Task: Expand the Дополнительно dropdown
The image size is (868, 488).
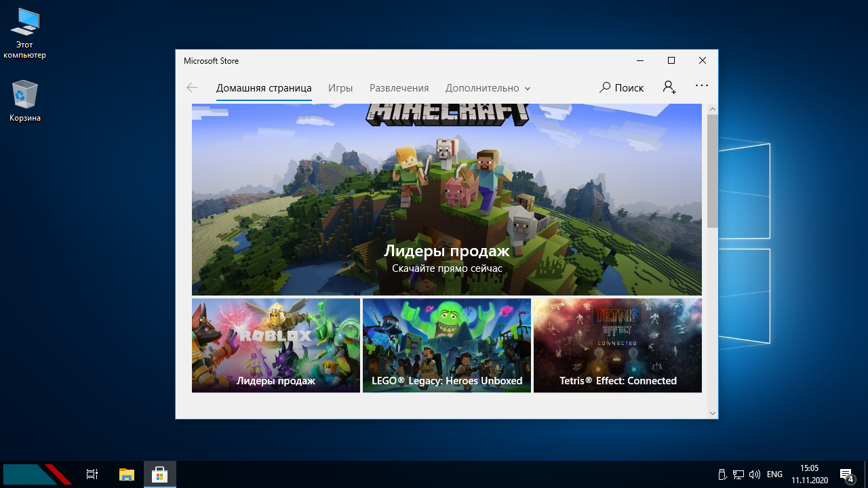Action: [488, 88]
